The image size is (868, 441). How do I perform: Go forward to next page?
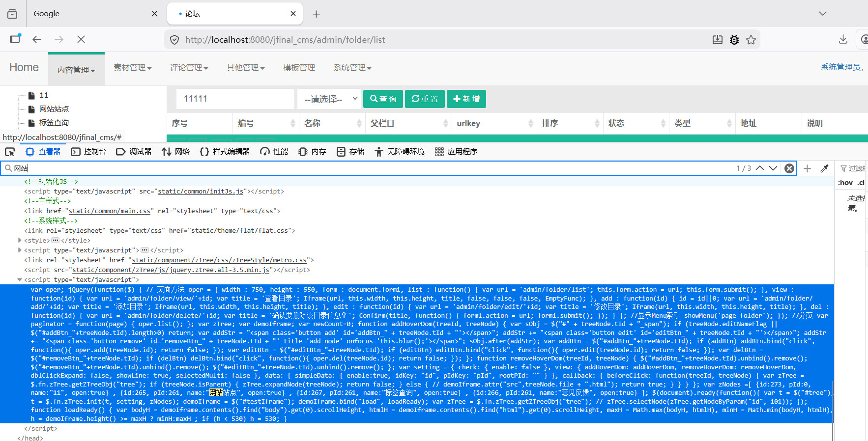click(x=59, y=39)
